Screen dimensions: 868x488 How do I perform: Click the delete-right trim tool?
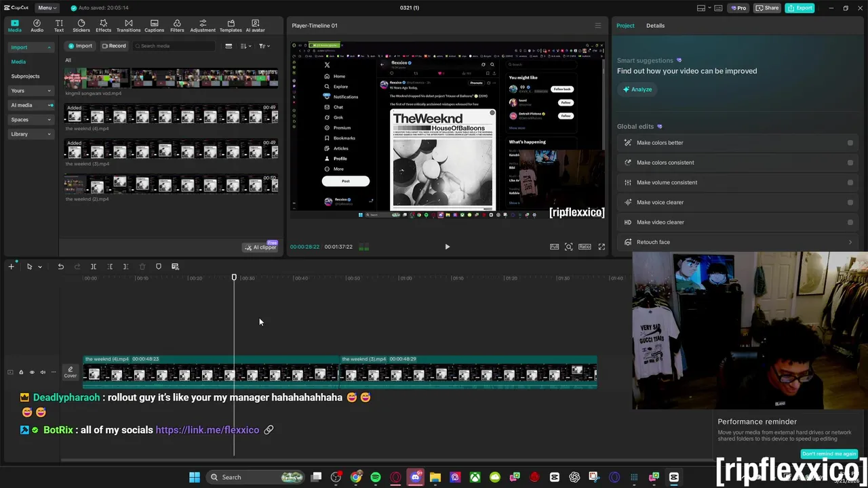pos(125,266)
